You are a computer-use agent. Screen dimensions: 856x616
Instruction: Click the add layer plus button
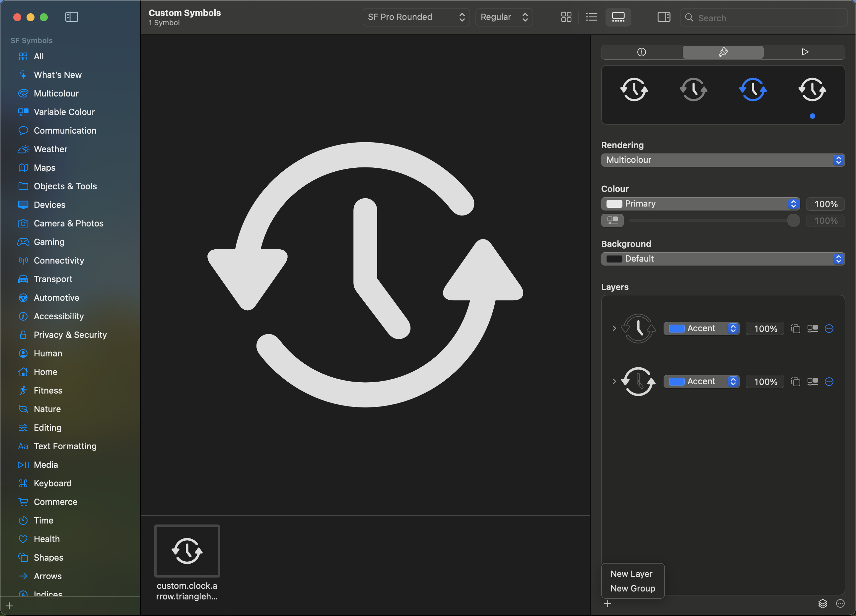[607, 603]
